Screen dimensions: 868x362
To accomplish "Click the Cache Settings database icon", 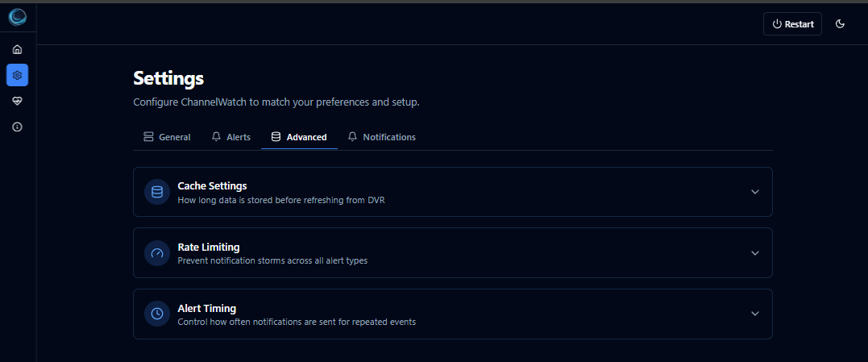I will pos(157,192).
